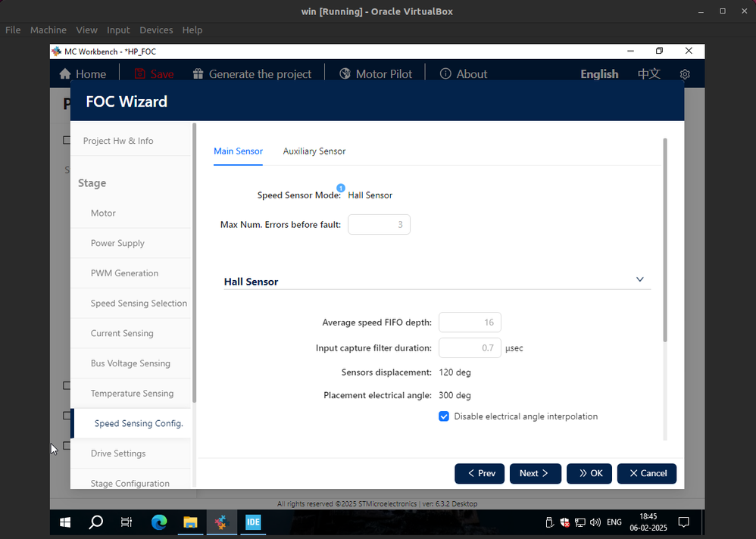Click the wizard sidebar scrollbar
Viewport: 756px width, 539px height.
point(195,263)
